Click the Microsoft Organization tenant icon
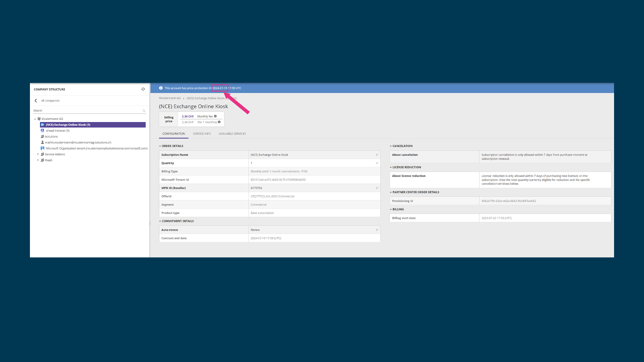Screen dimensions: 644x362 43,148
